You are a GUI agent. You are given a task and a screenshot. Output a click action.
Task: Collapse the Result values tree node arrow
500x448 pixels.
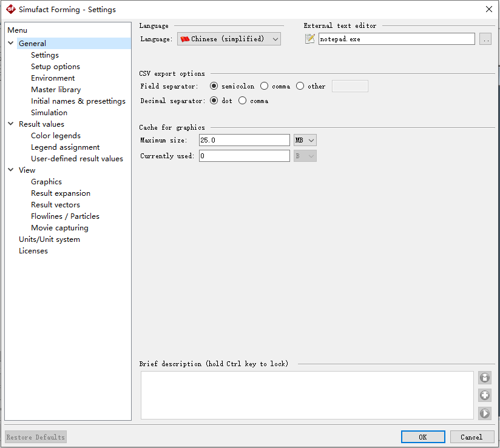click(11, 124)
